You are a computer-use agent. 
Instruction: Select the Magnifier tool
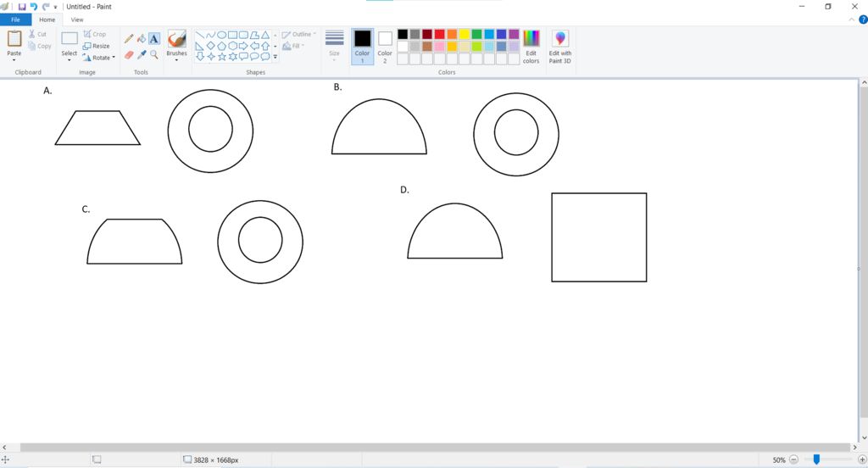point(154,54)
